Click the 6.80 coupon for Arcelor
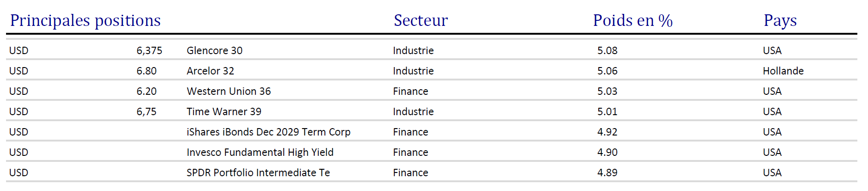Viewport: 868px width, 191px height. point(146,71)
